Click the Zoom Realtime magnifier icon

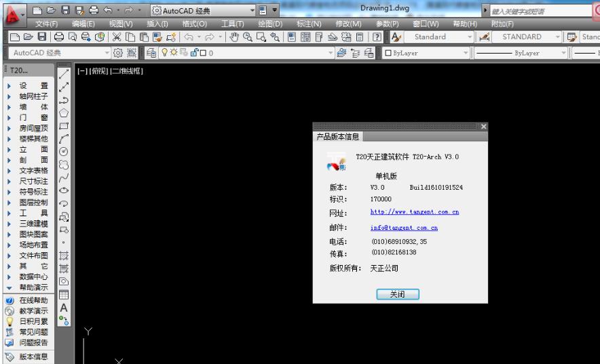[248, 37]
